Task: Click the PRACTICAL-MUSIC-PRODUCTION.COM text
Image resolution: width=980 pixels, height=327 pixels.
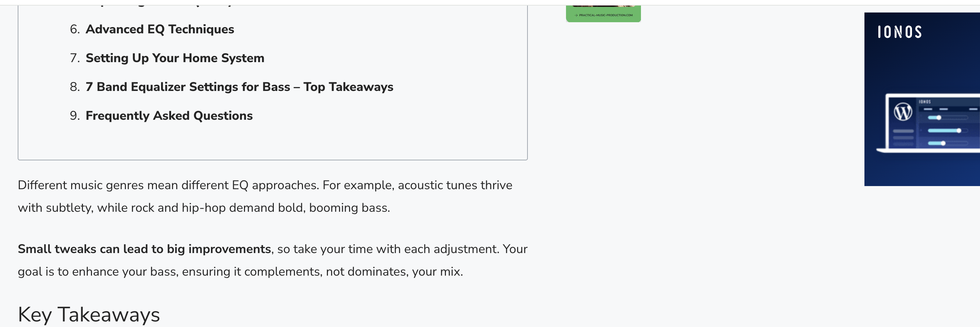Action: (606, 15)
